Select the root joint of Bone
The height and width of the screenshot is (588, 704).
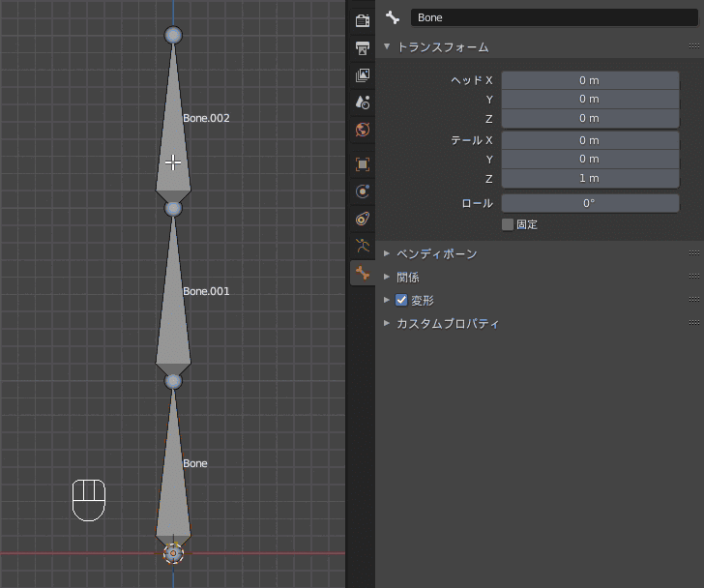pyautogui.click(x=173, y=553)
